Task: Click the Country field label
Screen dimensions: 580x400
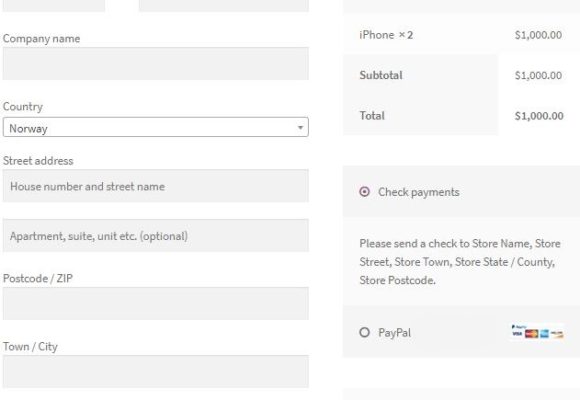Action: pos(23,107)
